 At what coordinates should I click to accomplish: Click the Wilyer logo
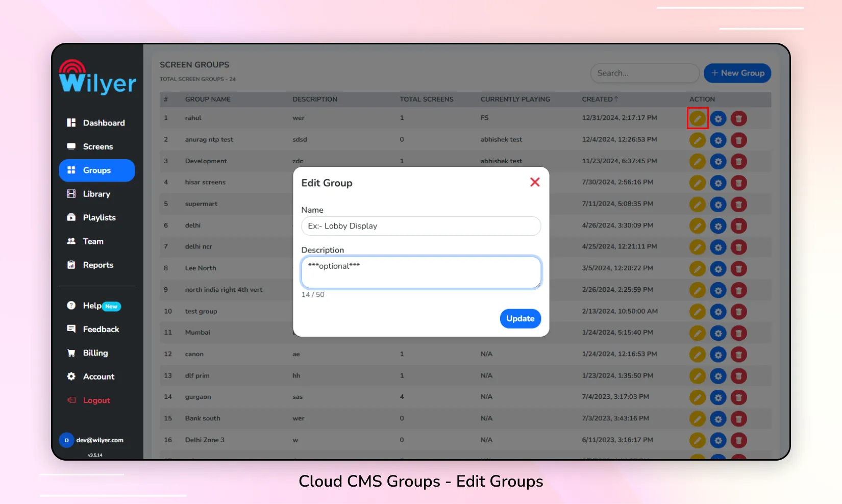click(97, 77)
